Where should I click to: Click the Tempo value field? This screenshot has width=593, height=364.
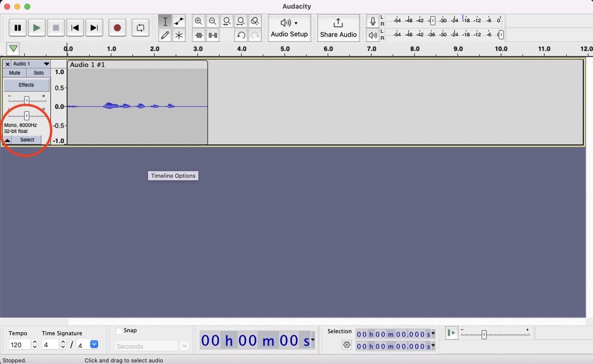[x=19, y=345]
